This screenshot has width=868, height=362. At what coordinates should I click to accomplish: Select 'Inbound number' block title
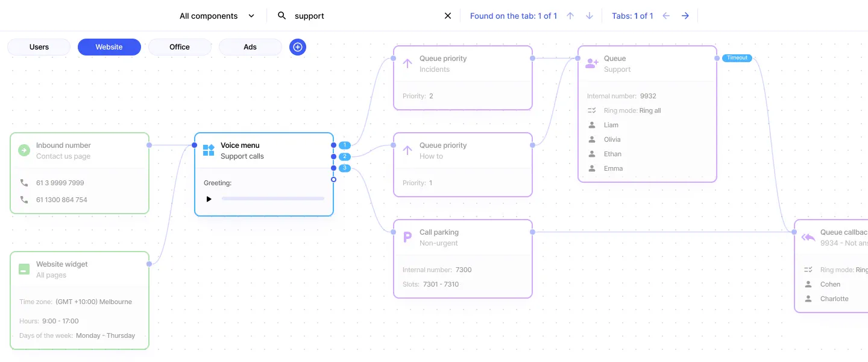click(63, 145)
